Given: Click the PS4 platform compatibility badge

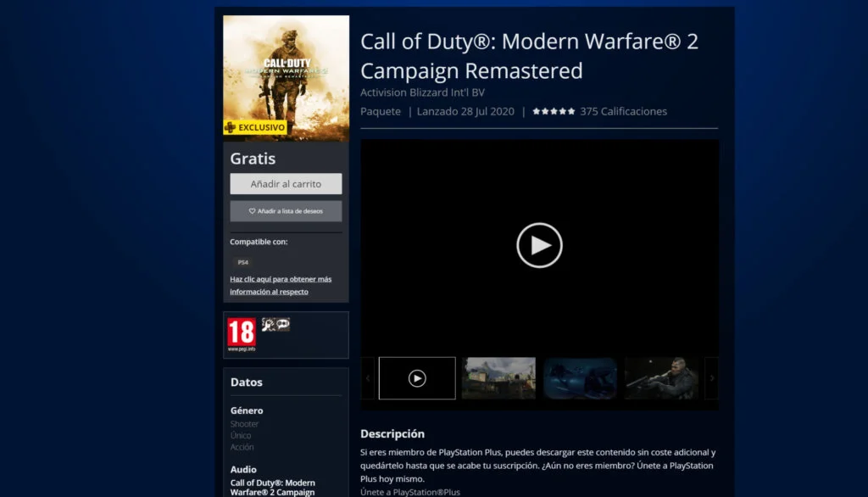Looking at the screenshot, I should click(x=243, y=262).
